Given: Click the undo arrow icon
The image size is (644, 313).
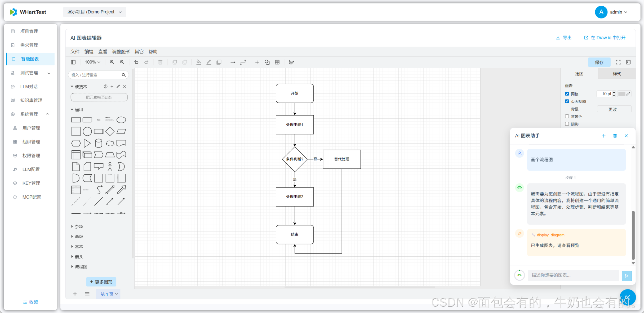Looking at the screenshot, I should [x=136, y=62].
